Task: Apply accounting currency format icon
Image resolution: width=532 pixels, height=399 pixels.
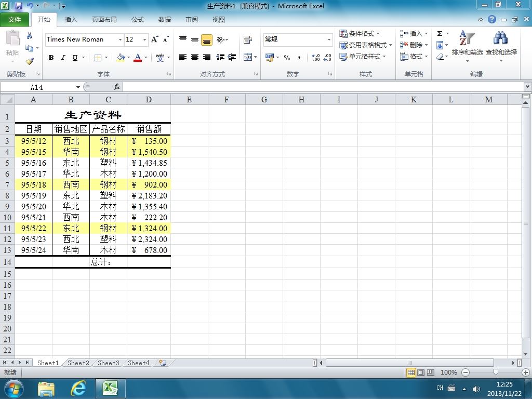Action: [270, 57]
